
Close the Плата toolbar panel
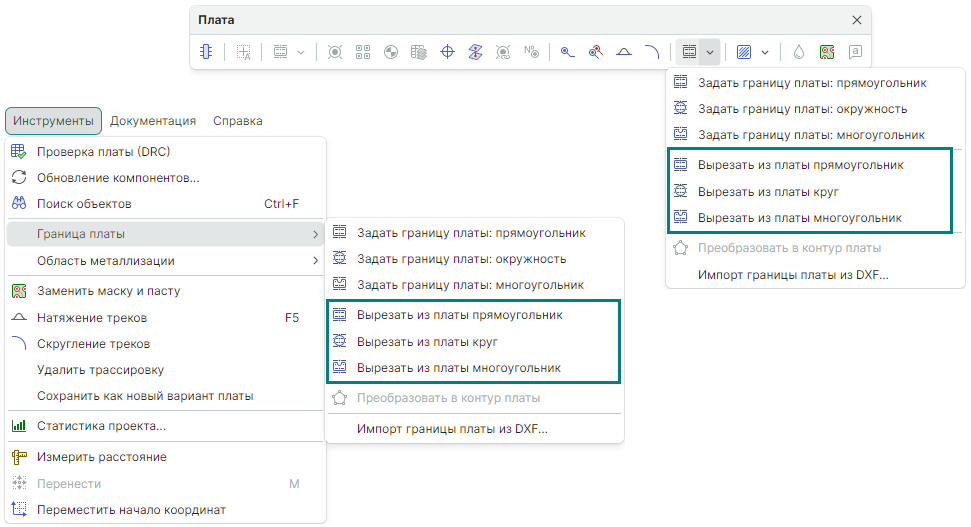coord(856,20)
